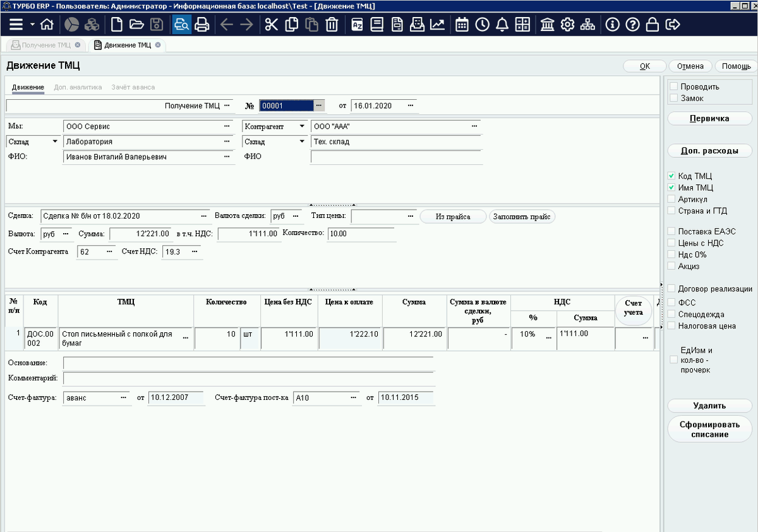758x532 pixels.
Task: Open the document date 16.01.2020 picker
Action: coord(411,106)
